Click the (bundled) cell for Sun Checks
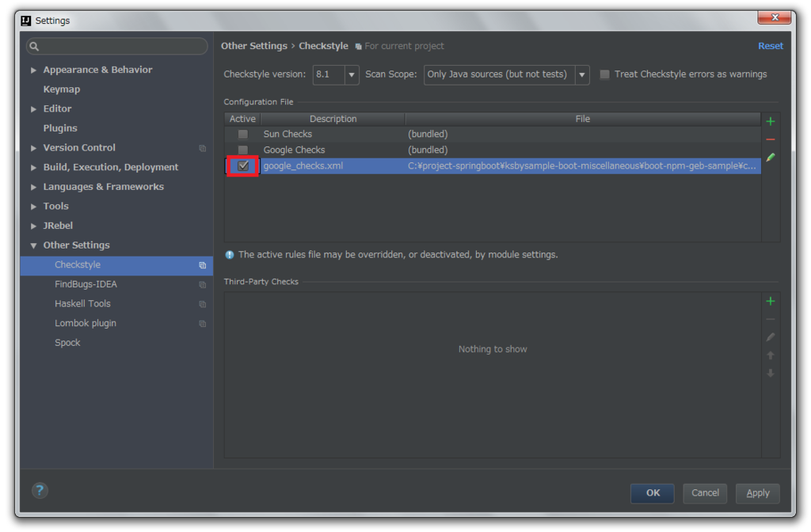The image size is (811, 532). coord(582,135)
